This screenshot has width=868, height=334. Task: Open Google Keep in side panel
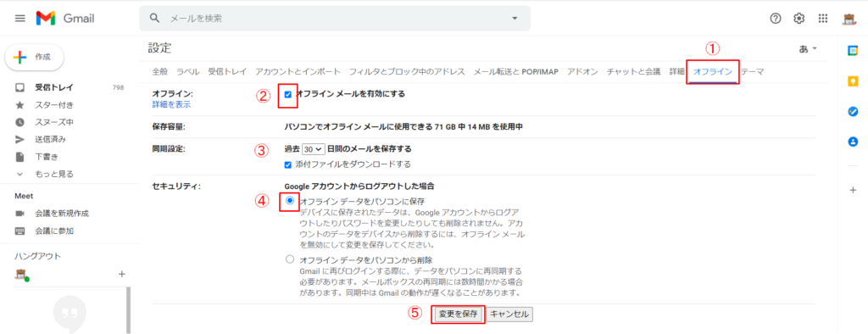pyautogui.click(x=853, y=81)
